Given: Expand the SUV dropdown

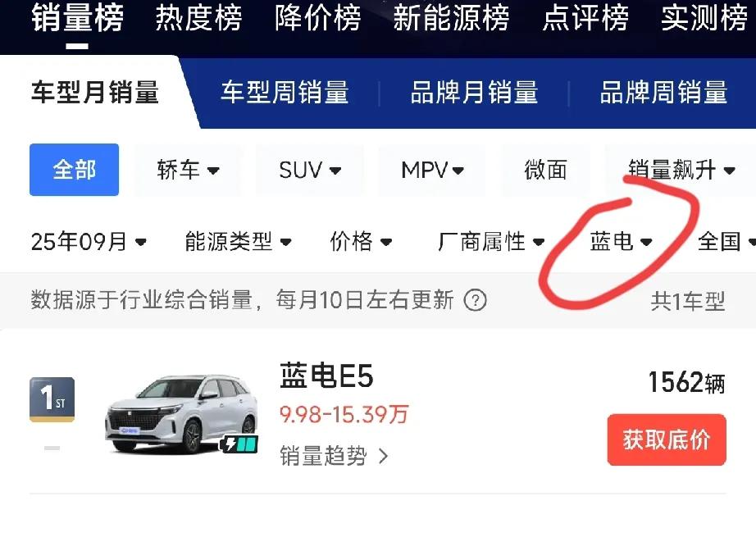Looking at the screenshot, I should (x=310, y=170).
